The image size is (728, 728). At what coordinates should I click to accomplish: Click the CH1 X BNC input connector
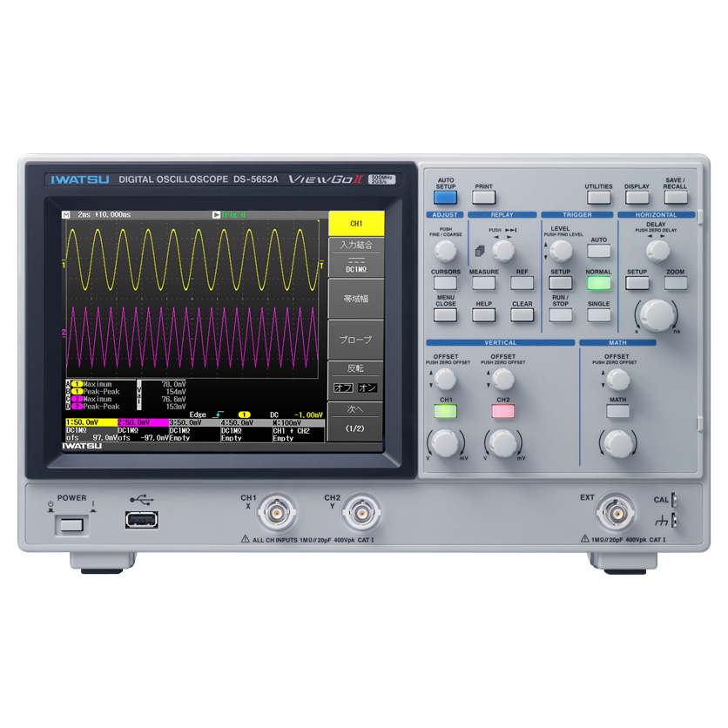click(277, 513)
